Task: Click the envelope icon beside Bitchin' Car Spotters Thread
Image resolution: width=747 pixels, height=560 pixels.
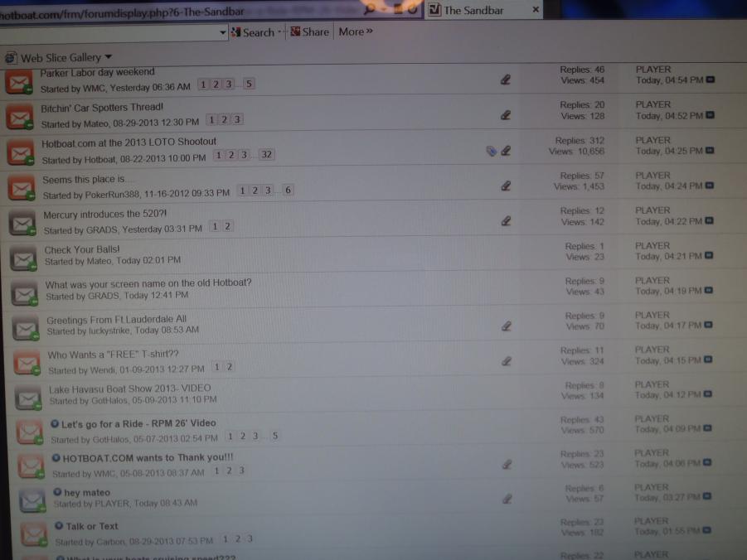Action: tap(19, 117)
